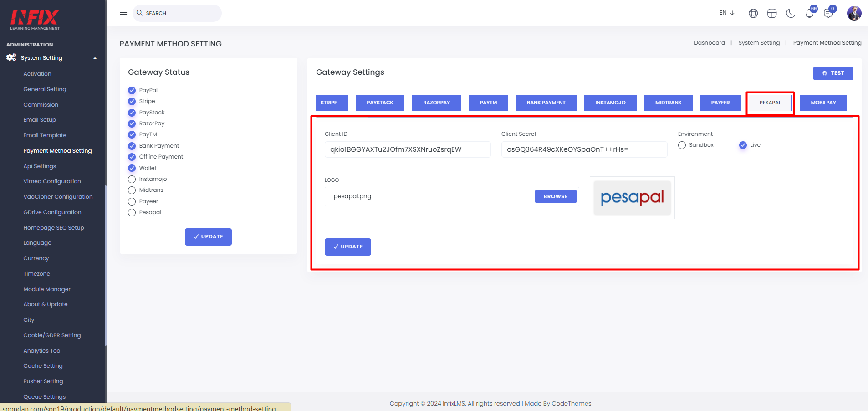
Task: Open Language in the sidebar
Action: coord(37,243)
